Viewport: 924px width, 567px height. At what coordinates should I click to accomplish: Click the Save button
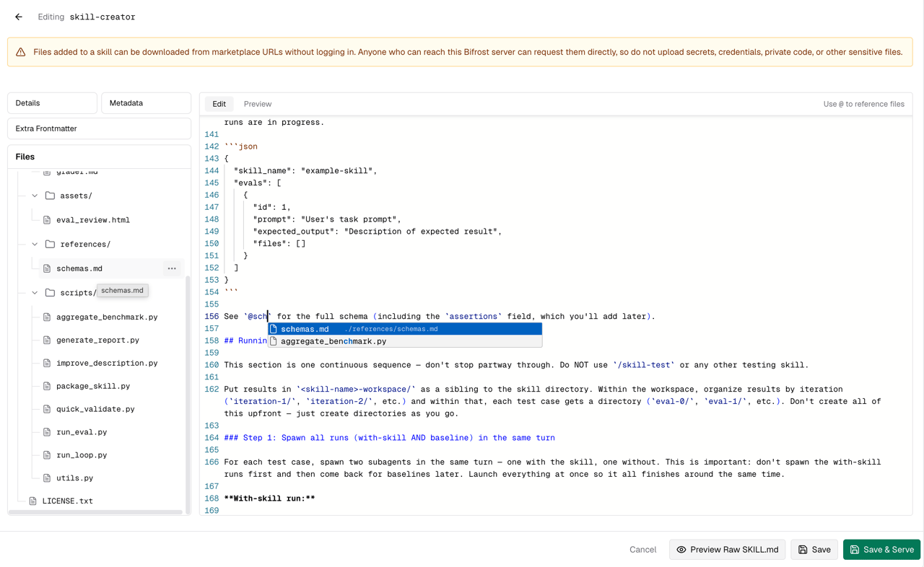(x=814, y=550)
